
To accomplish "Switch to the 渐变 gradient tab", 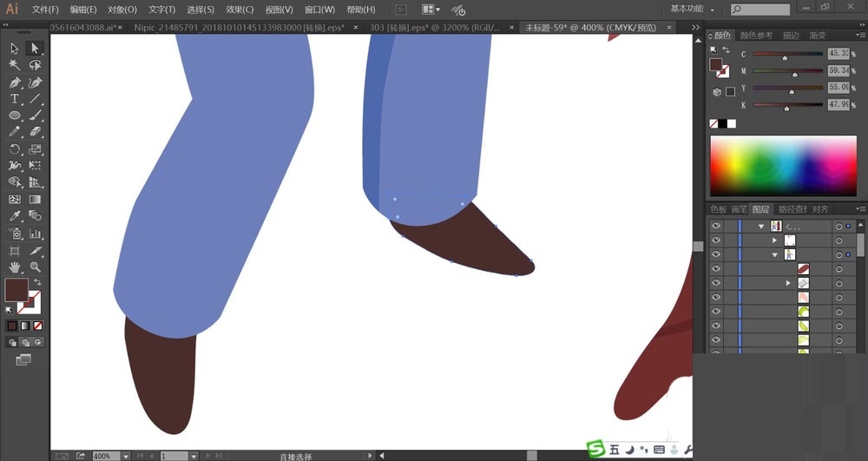I will [817, 36].
